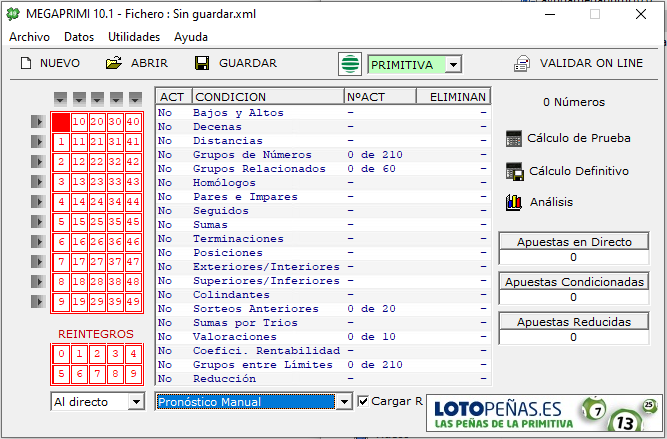Click the Apuestas Reducidas button

[x=574, y=322]
